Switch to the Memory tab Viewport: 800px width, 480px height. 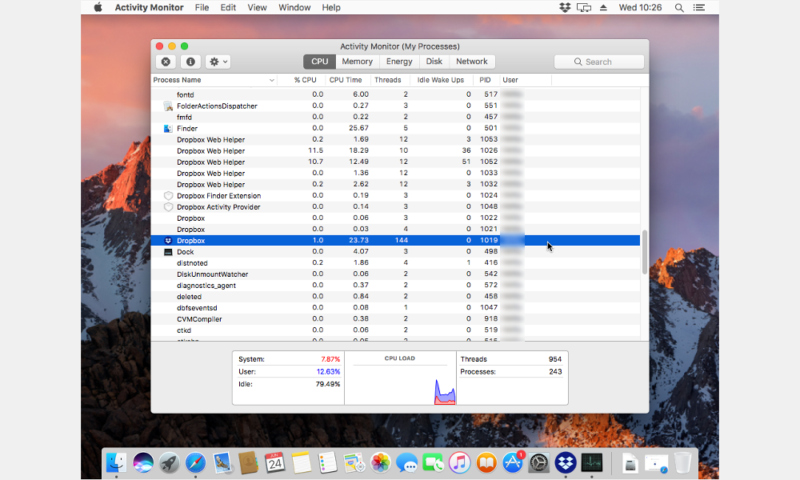pos(357,61)
